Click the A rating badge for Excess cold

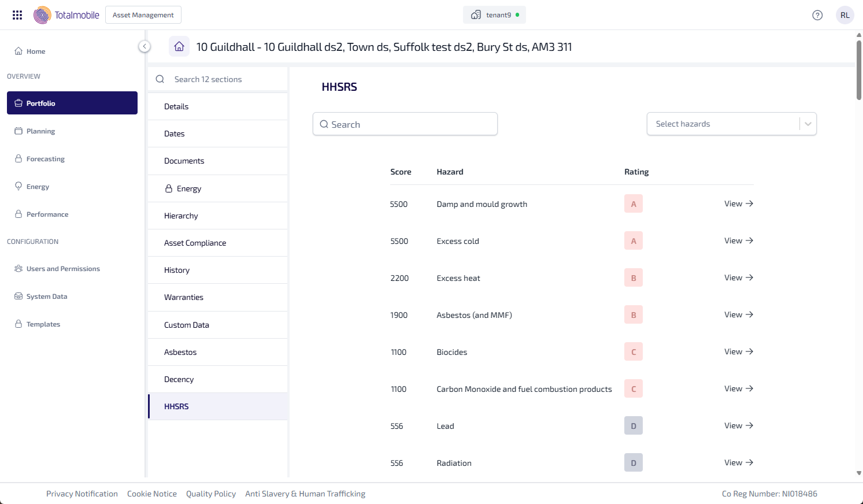[x=633, y=241]
